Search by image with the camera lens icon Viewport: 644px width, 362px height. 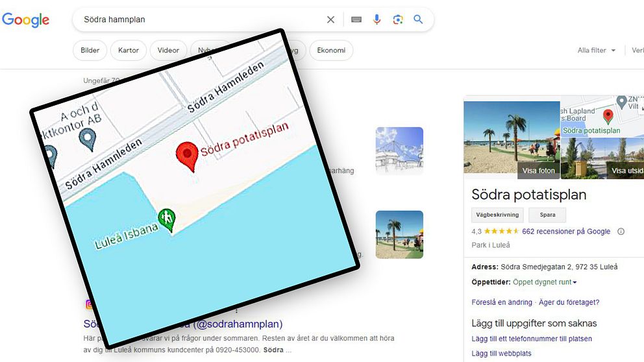pos(397,19)
